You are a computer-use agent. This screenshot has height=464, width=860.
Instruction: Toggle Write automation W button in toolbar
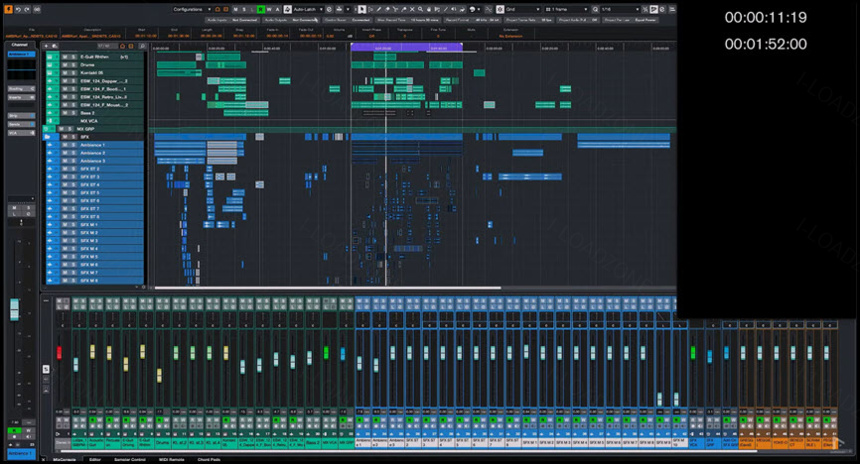pyautogui.click(x=269, y=9)
